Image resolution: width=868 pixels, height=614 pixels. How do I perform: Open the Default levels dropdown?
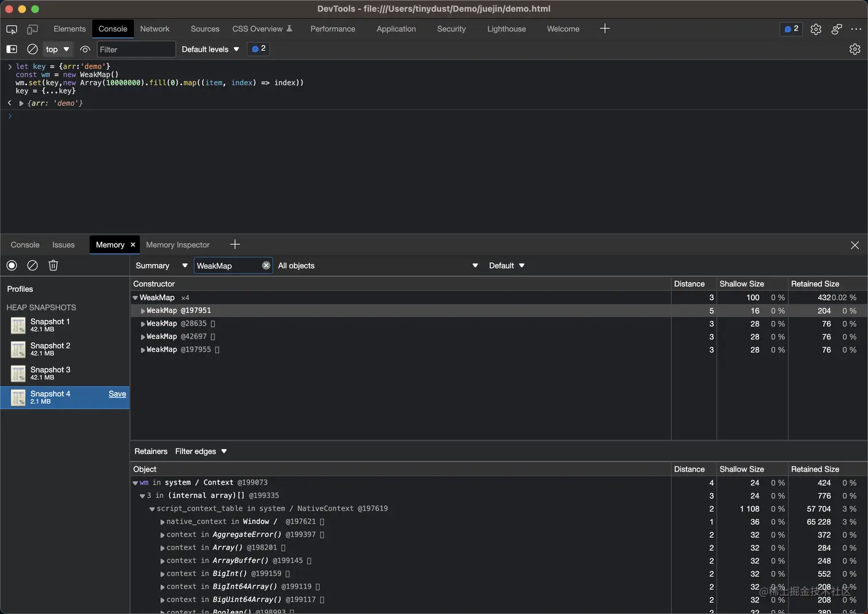(210, 49)
